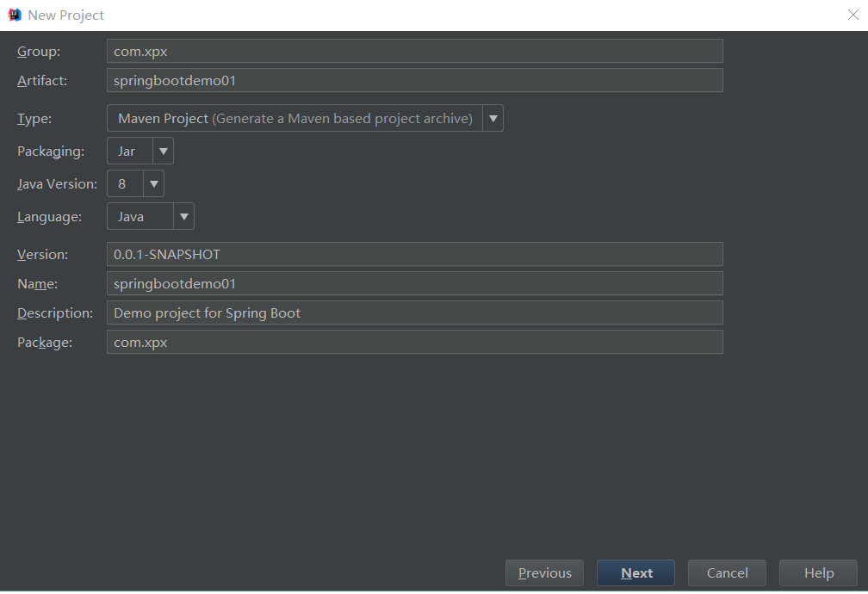
Task: Click the New Project title text
Action: (x=65, y=15)
